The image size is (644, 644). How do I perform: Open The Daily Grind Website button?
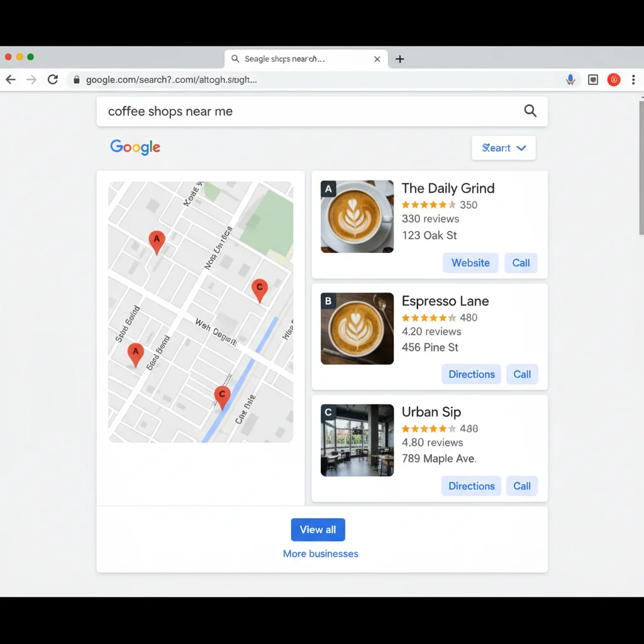point(470,263)
